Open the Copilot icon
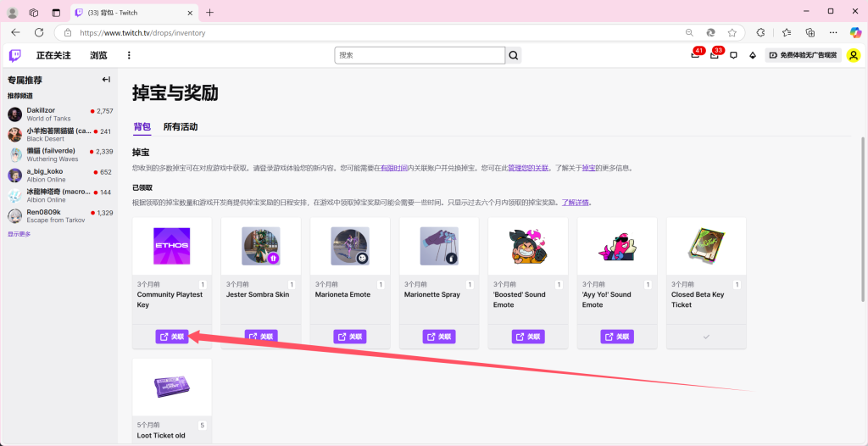This screenshot has height=446, width=868. [856, 33]
